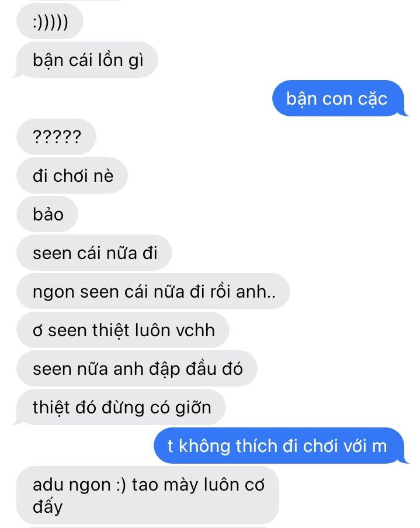The width and height of the screenshot is (420, 528).
Task: Tap the 'bận cái lồn gì' message
Action: (x=86, y=60)
